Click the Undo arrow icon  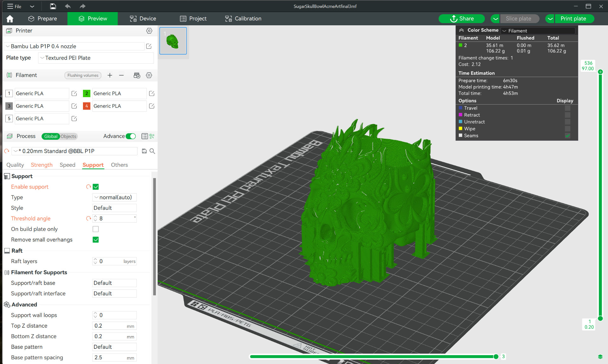(68, 6)
